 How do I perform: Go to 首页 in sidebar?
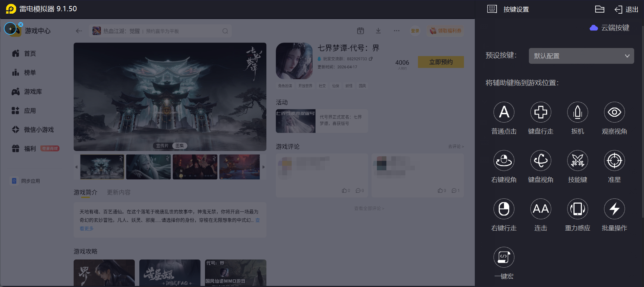coord(24,54)
